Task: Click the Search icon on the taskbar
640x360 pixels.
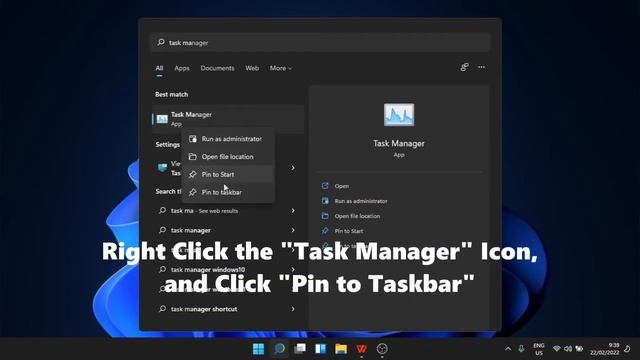Action: 280,349
